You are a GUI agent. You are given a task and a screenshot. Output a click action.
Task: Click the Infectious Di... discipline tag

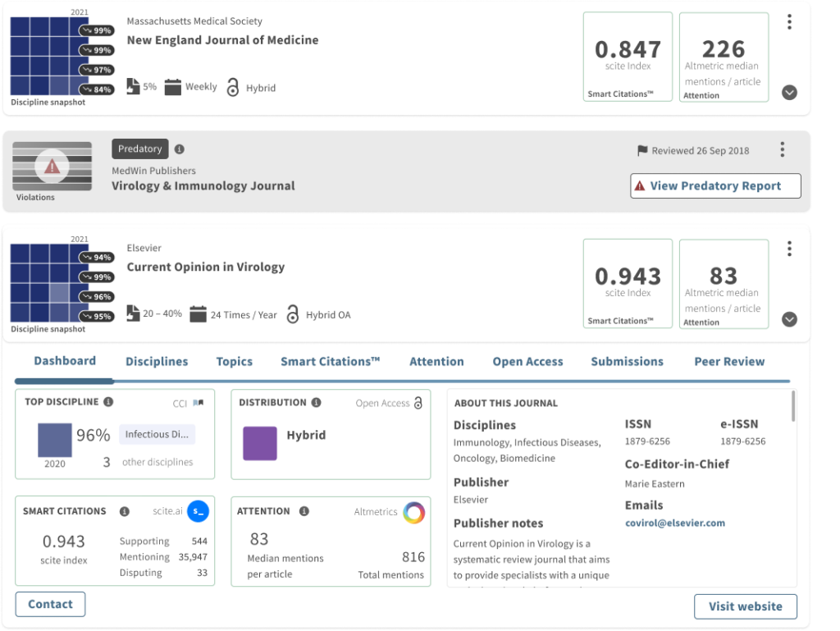click(x=157, y=434)
